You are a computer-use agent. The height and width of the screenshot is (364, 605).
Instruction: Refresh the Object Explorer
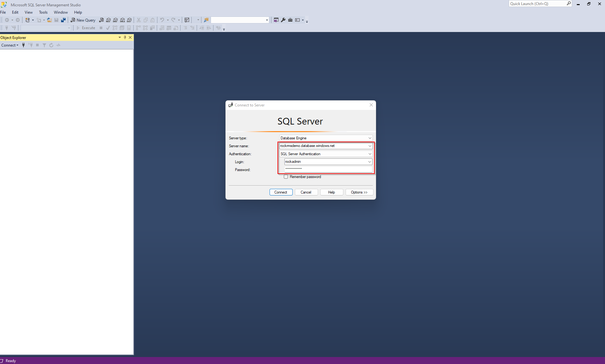[51, 45]
